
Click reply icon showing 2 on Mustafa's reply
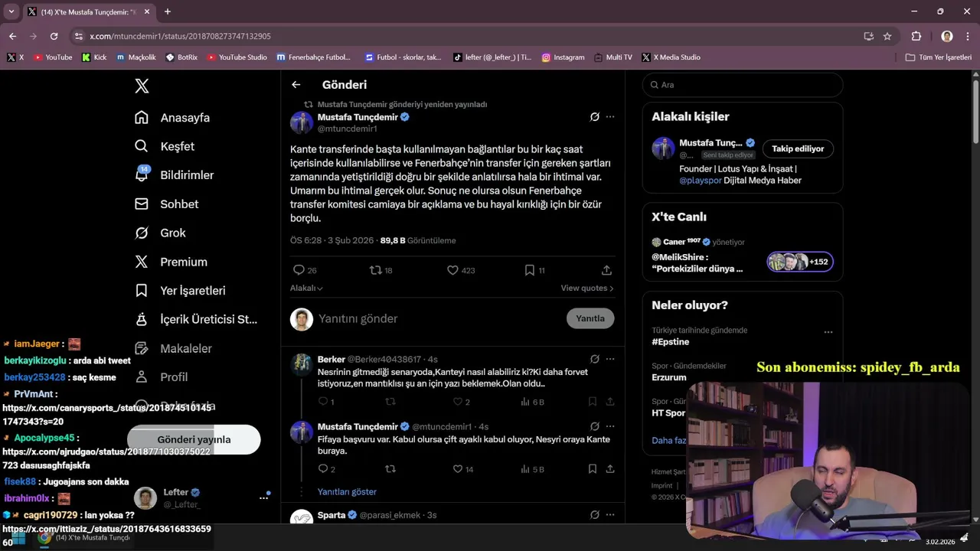point(322,469)
